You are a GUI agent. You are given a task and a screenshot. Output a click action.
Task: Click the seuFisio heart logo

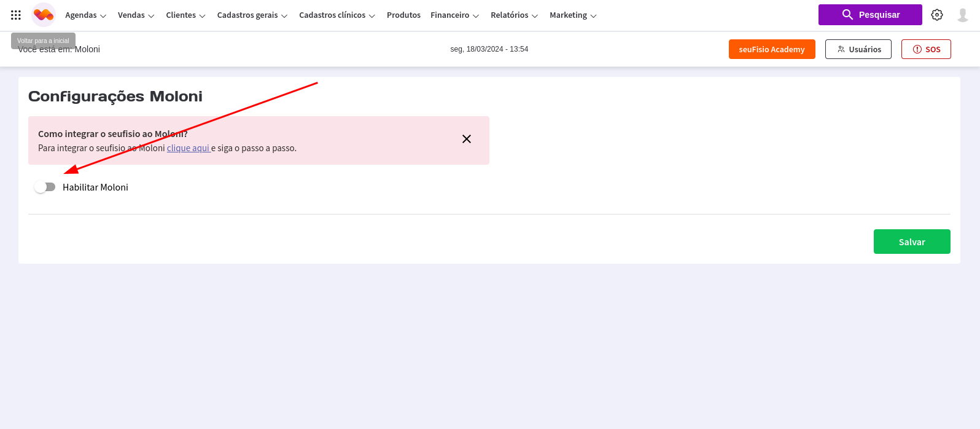point(44,15)
